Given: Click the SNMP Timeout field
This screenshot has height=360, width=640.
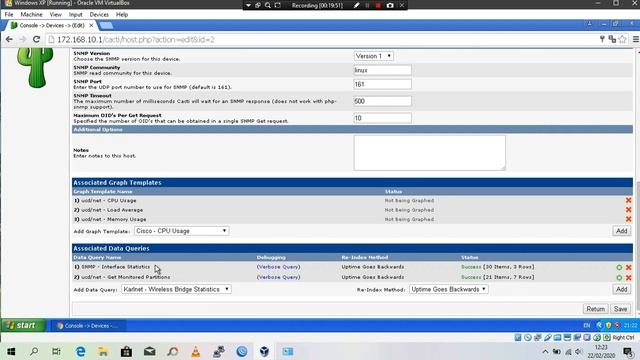Looking at the screenshot, I should coord(382,101).
